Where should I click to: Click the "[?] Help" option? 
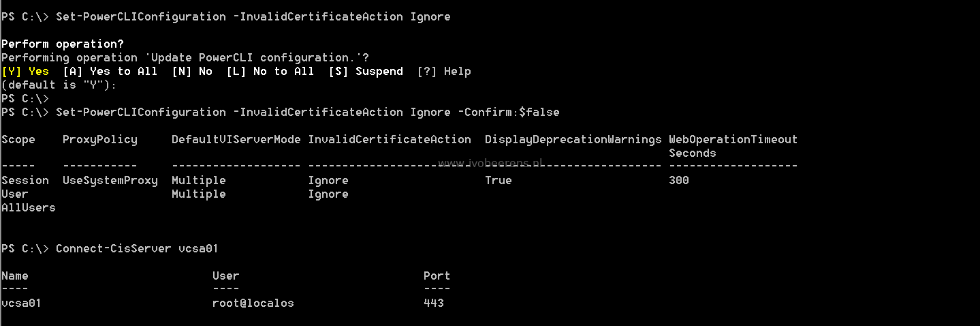click(444, 71)
